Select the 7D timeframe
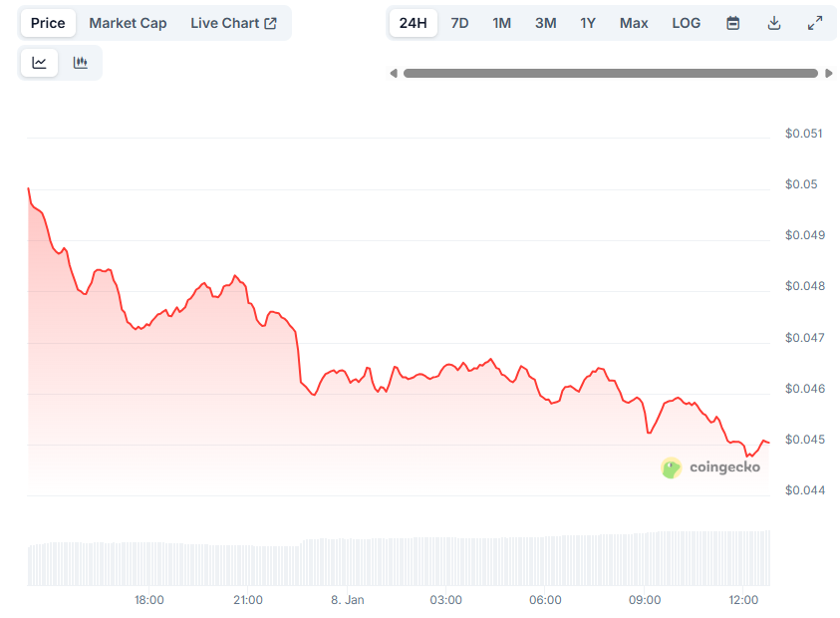840x618 pixels. pyautogui.click(x=459, y=22)
